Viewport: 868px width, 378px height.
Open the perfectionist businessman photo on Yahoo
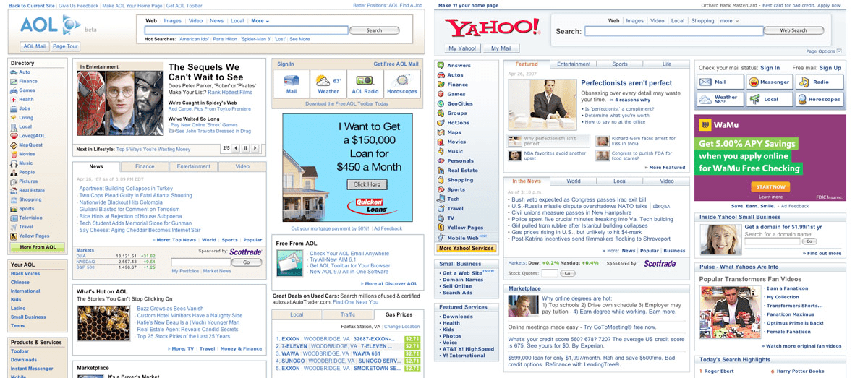pos(541,105)
